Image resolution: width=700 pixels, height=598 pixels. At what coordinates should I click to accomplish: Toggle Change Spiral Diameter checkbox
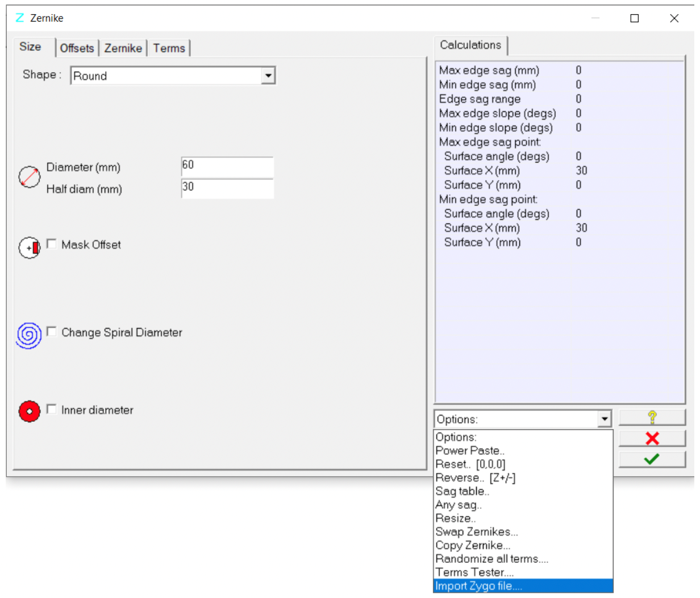(52, 331)
